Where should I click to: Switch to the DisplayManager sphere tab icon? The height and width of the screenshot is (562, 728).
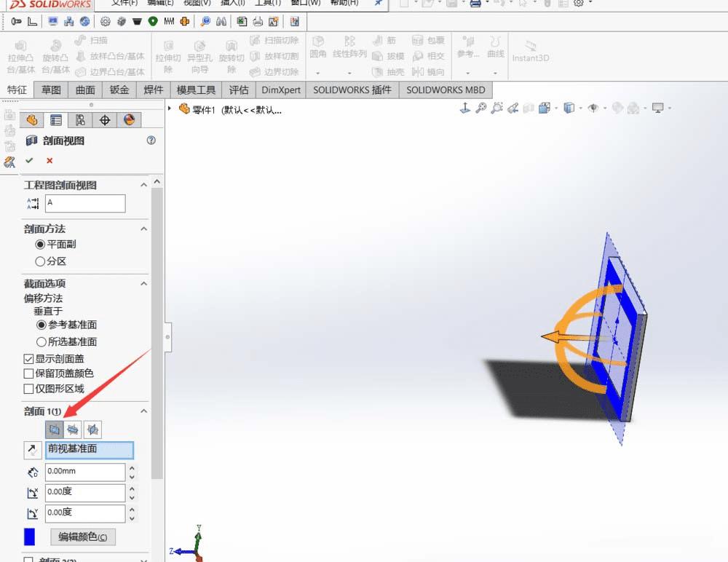(x=128, y=120)
